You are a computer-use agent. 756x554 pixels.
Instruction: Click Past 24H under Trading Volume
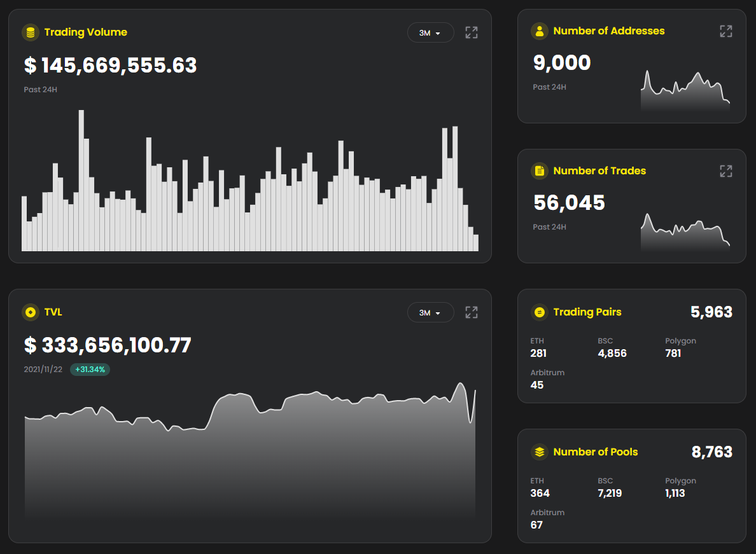coord(41,90)
